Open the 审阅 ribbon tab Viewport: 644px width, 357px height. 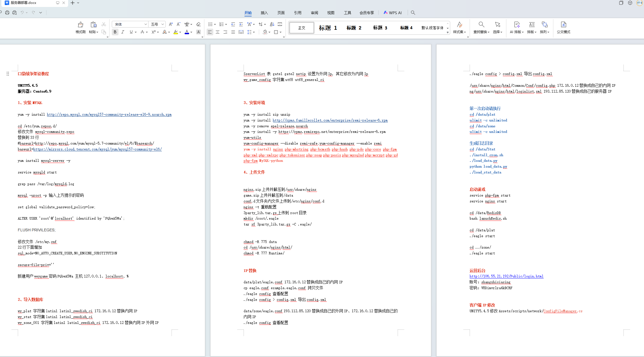click(x=314, y=13)
